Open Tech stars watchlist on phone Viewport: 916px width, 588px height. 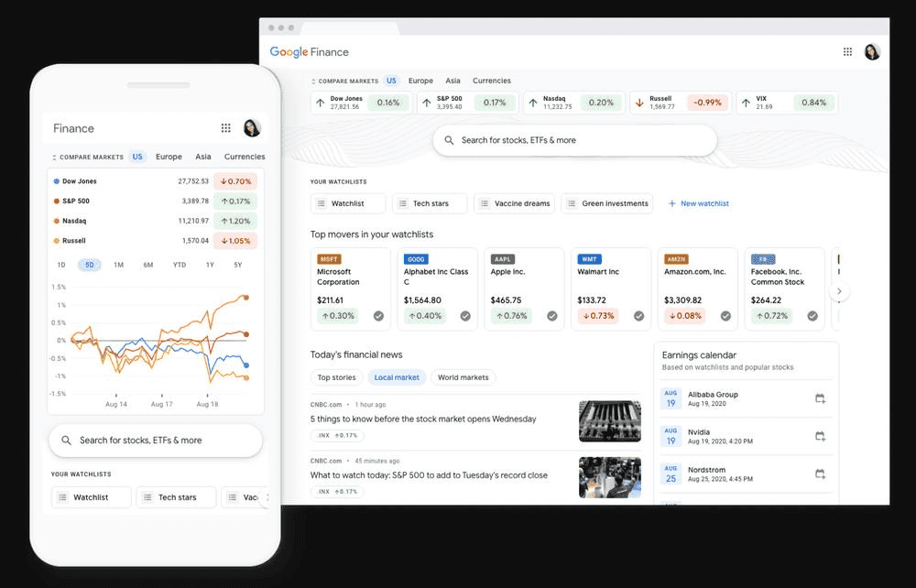pyautogui.click(x=177, y=497)
